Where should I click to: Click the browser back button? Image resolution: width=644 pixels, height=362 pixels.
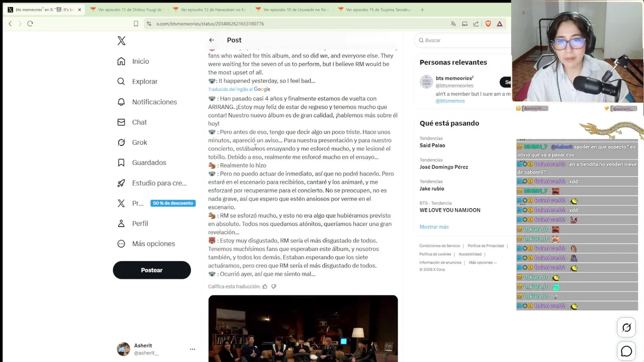[x=10, y=24]
